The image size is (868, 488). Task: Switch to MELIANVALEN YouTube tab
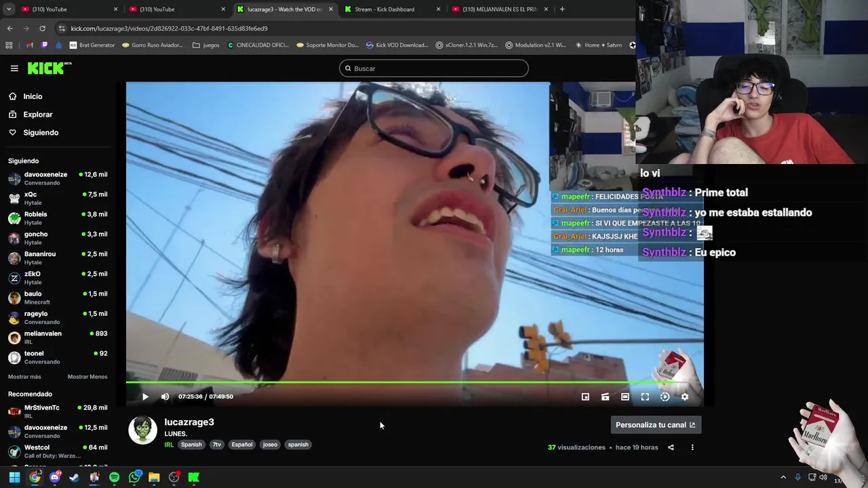click(500, 9)
